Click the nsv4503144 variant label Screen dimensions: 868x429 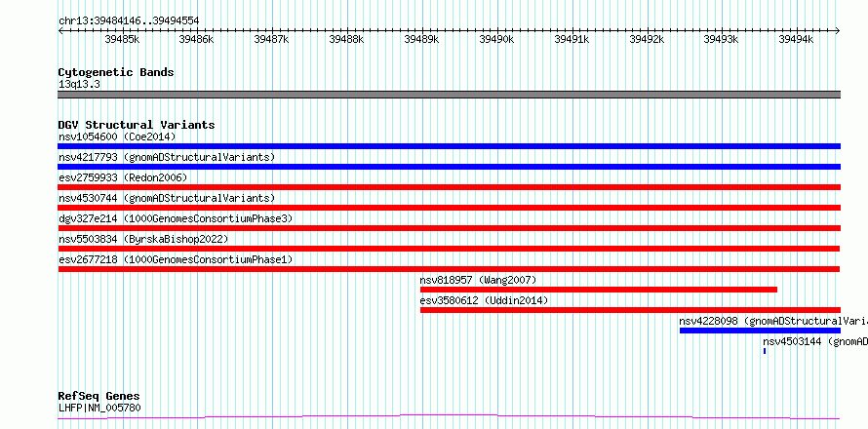point(815,341)
